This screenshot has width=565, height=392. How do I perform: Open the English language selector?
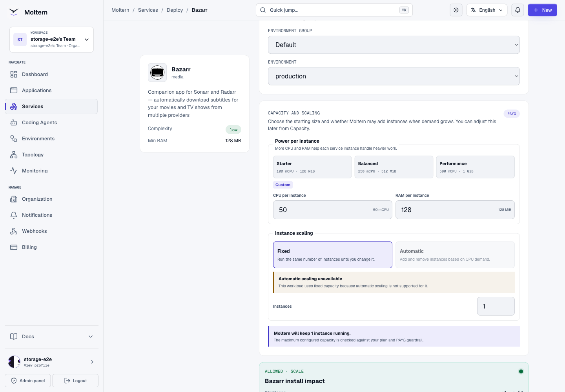coord(487,10)
